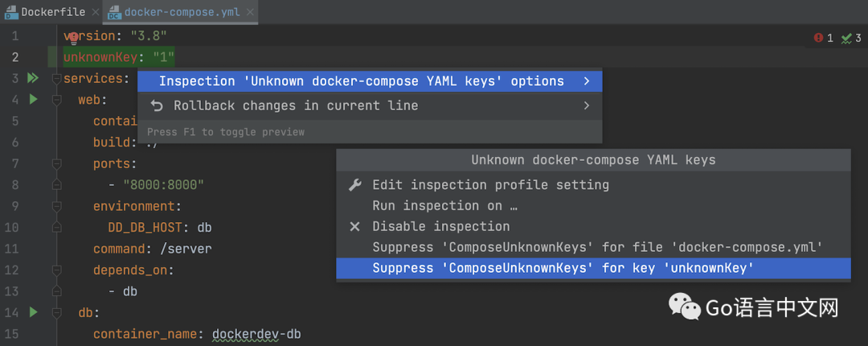The width and height of the screenshot is (868, 346).
Task: Click the red error count indicator
Action: pyautogui.click(x=824, y=38)
